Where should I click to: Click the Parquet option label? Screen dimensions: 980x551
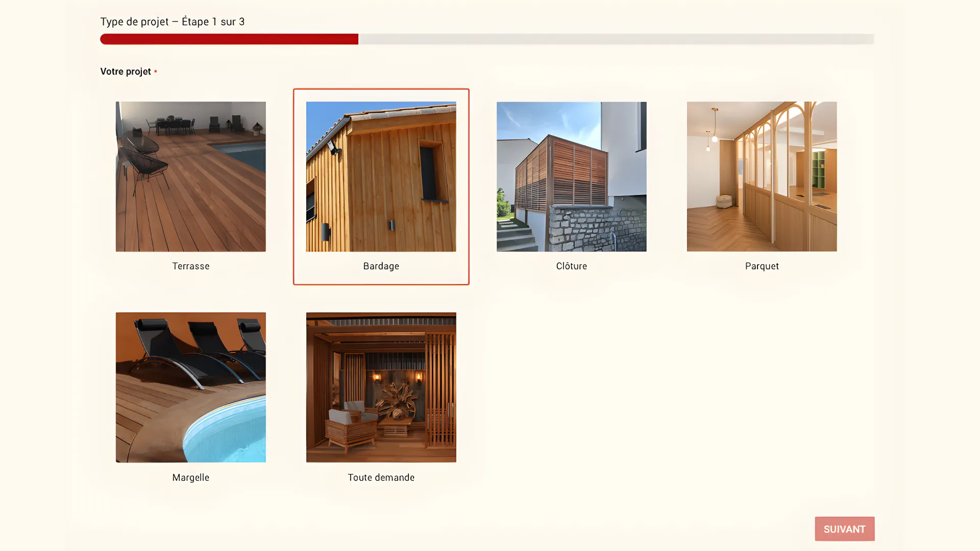tap(762, 266)
